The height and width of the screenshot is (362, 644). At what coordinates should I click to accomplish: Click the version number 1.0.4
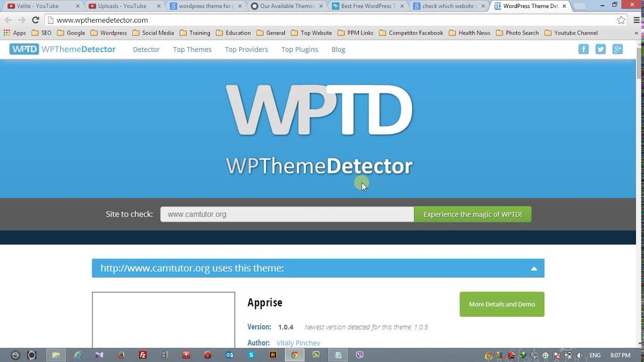[x=286, y=327]
